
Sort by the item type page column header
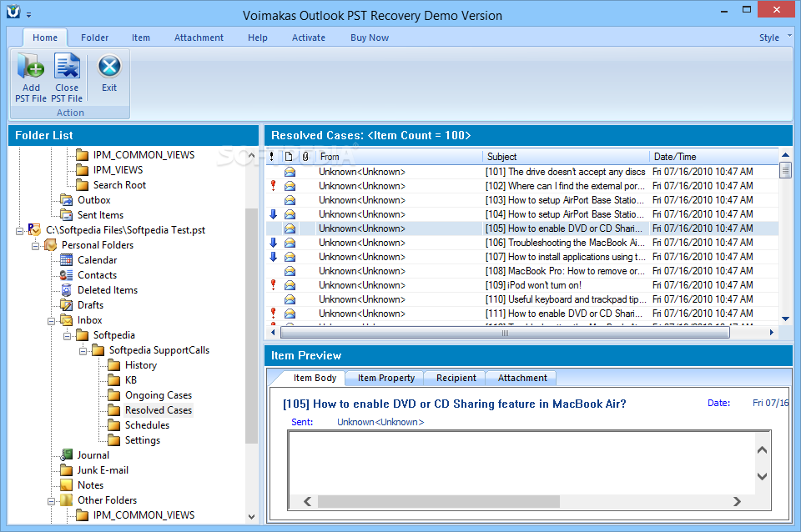tap(290, 157)
